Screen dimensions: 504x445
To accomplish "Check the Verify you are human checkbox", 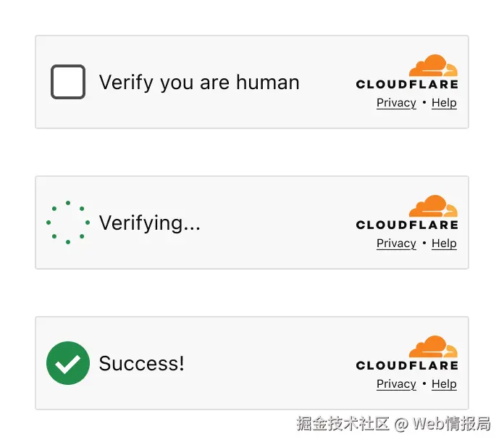I will pyautogui.click(x=68, y=82).
